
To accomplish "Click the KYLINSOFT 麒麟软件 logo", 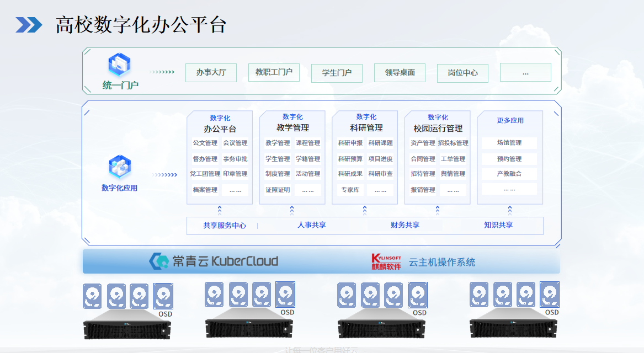I will [386, 260].
